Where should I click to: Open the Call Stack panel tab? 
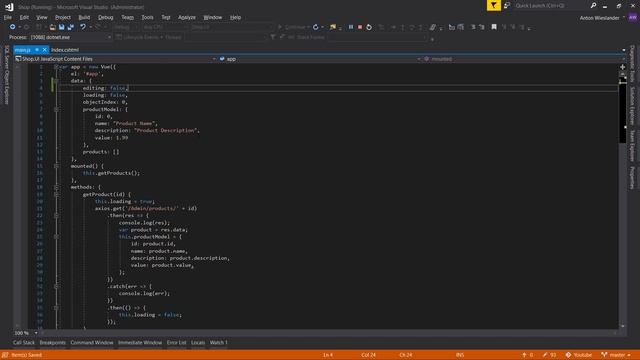tap(24, 343)
